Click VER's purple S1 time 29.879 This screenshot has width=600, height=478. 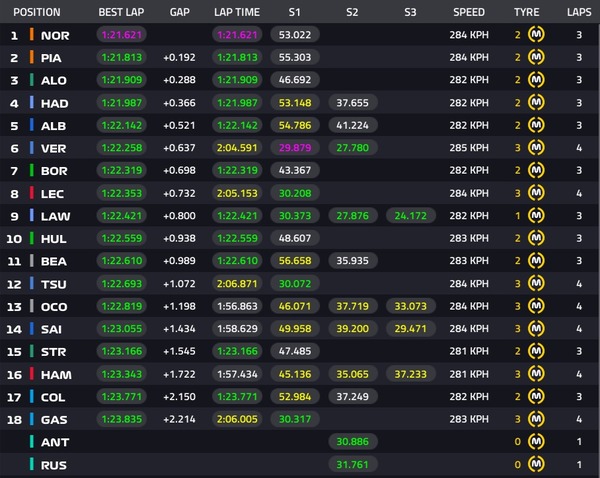[x=294, y=148]
